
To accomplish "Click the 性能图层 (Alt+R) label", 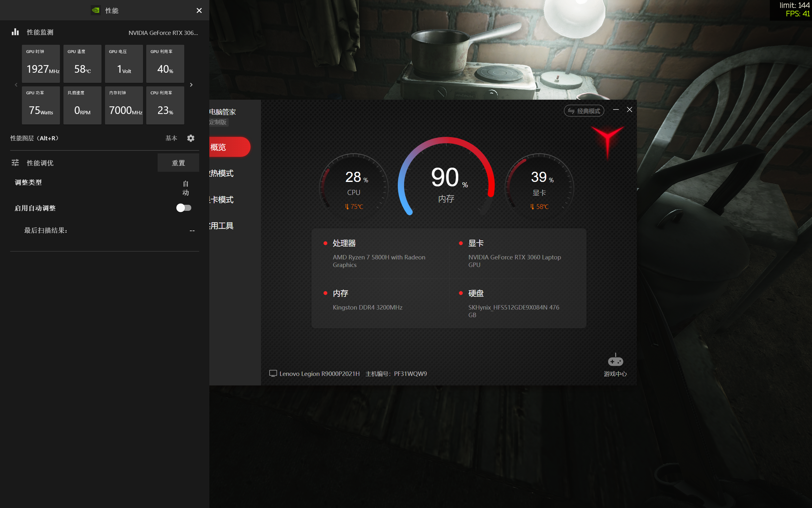I will pos(35,138).
